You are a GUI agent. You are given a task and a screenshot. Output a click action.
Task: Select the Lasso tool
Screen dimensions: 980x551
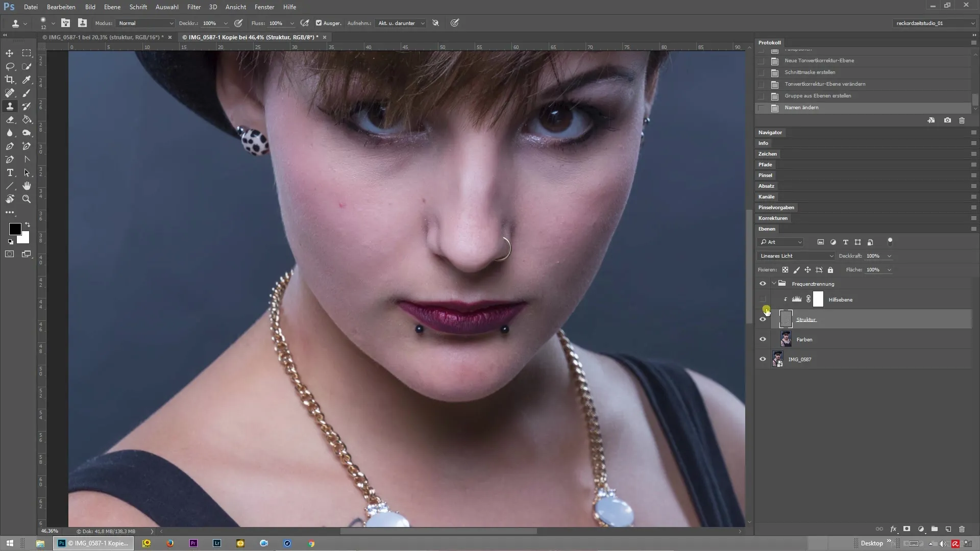(x=10, y=66)
